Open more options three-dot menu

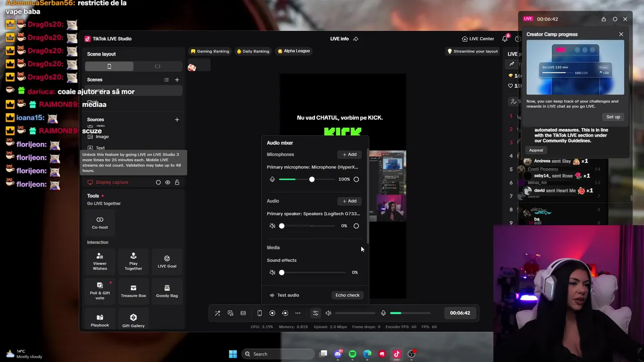coord(298,313)
